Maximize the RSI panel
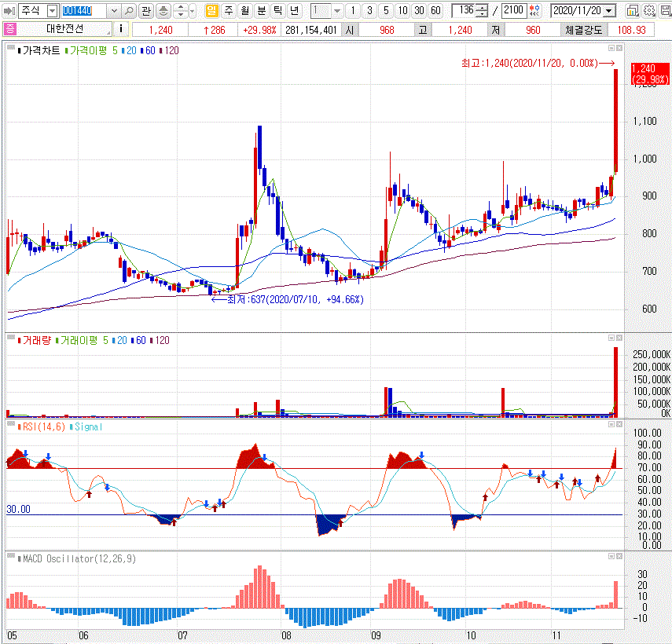This screenshot has height=644, width=672. (x=611, y=424)
